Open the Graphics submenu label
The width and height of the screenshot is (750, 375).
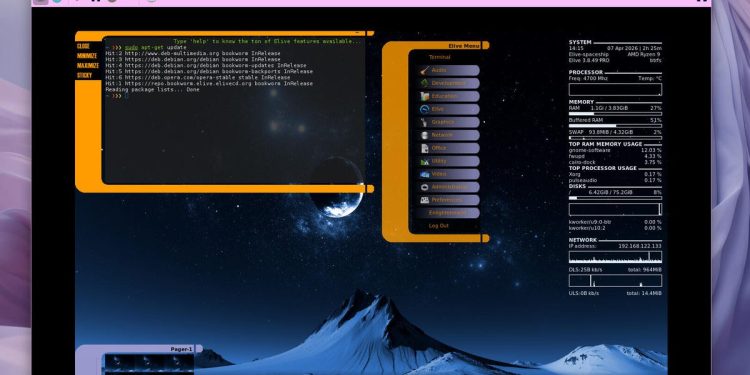pos(443,122)
